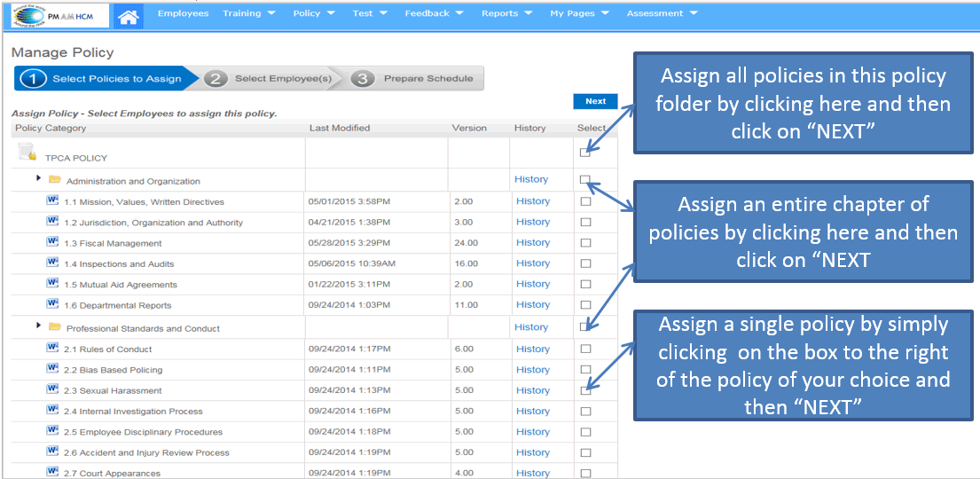Screen dimensions: 980x479
Task: Open the Reports menu
Action: 506,13
